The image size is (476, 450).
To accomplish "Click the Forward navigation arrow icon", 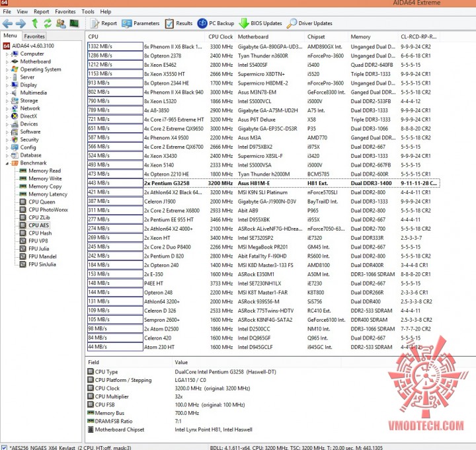I will pyautogui.click(x=20, y=23).
